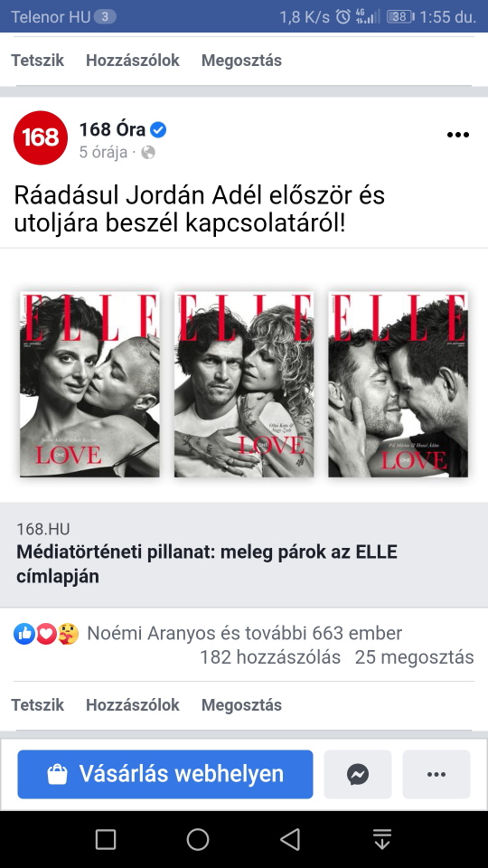
Task: Open the post's three-dot options menu
Action: coord(457,135)
